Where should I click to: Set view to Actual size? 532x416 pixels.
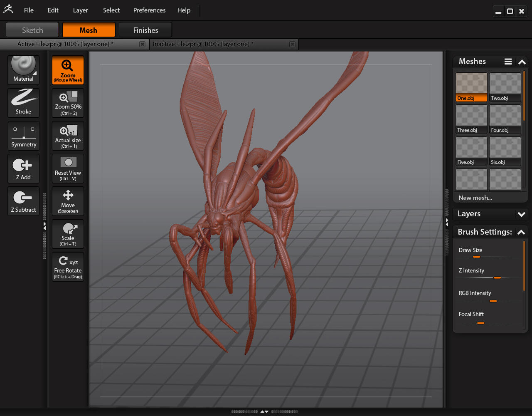(68, 136)
